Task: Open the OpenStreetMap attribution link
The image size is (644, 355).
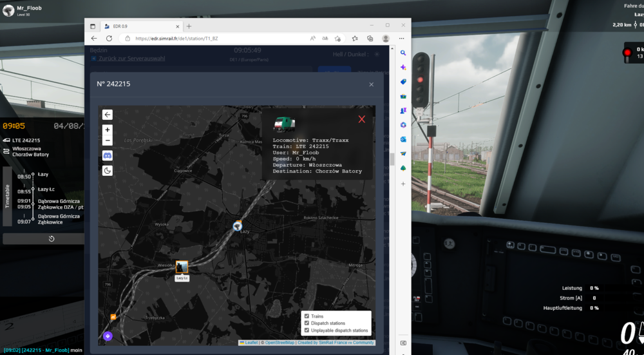Action: tap(279, 343)
